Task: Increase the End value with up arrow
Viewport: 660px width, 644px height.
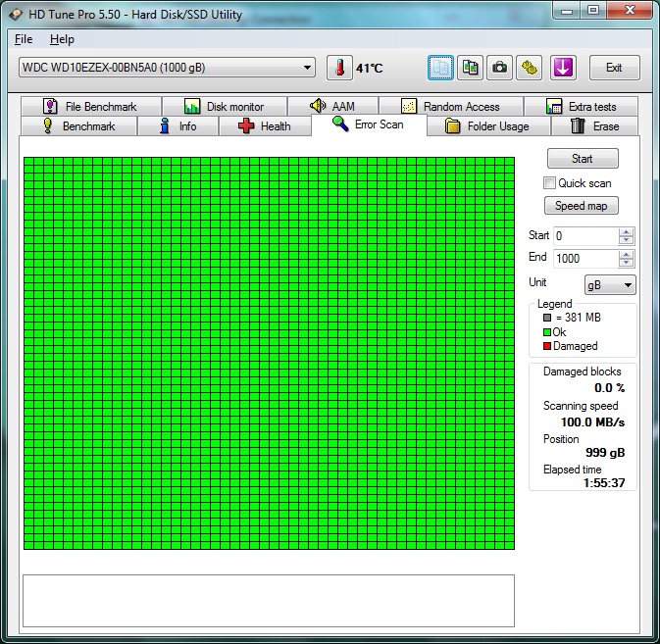Action: tap(627, 255)
